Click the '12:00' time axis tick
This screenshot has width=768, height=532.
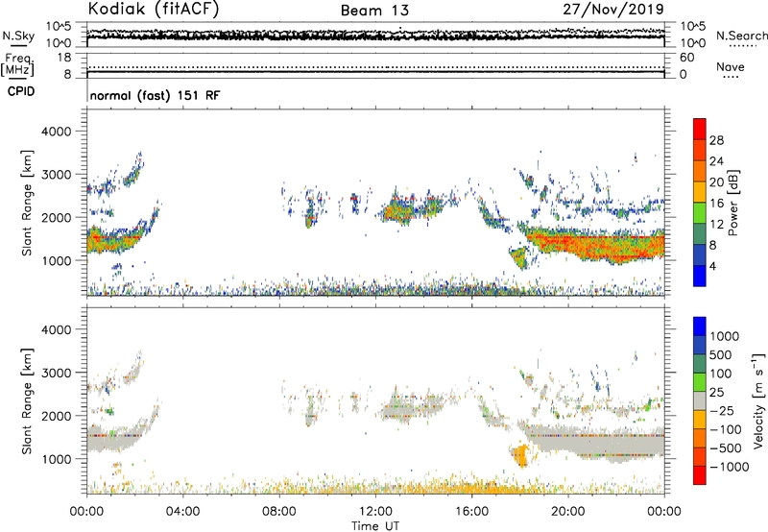tap(375, 512)
